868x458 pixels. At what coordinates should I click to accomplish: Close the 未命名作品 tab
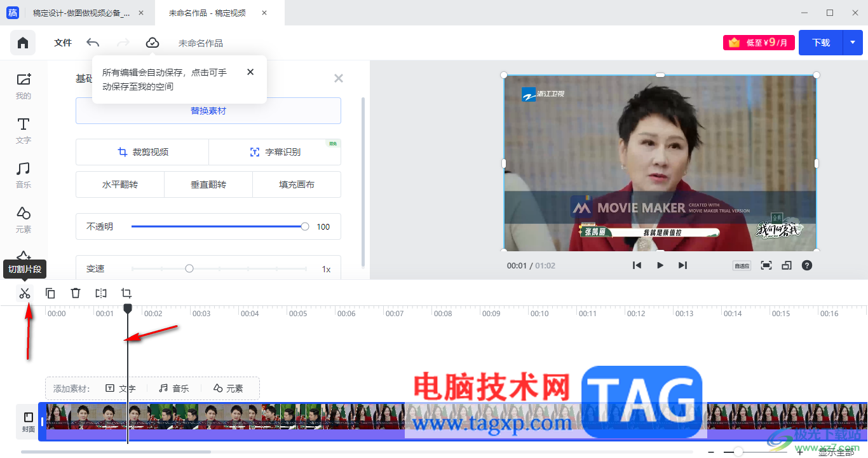[x=264, y=13]
